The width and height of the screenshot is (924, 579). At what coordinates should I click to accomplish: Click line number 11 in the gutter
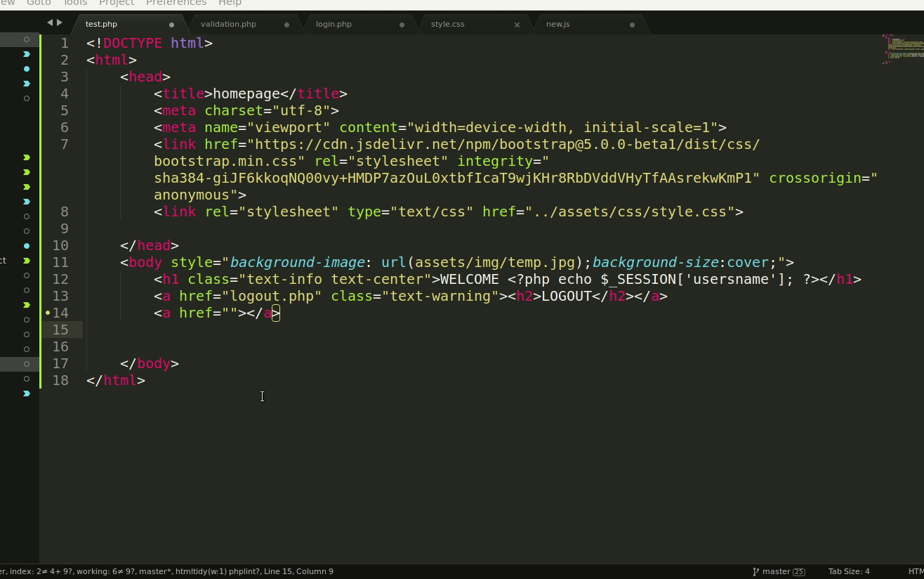pyautogui.click(x=60, y=262)
